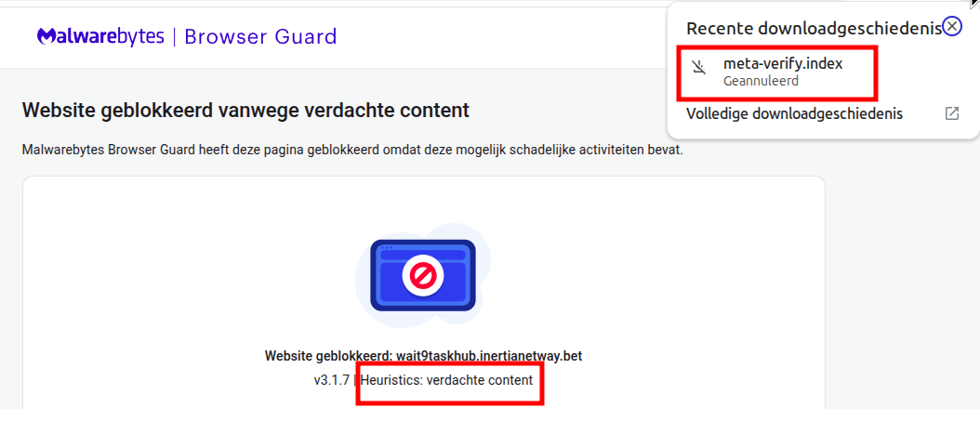This screenshot has height=421, width=980.
Task: Click the v3.1.7 version number
Action: (331, 380)
